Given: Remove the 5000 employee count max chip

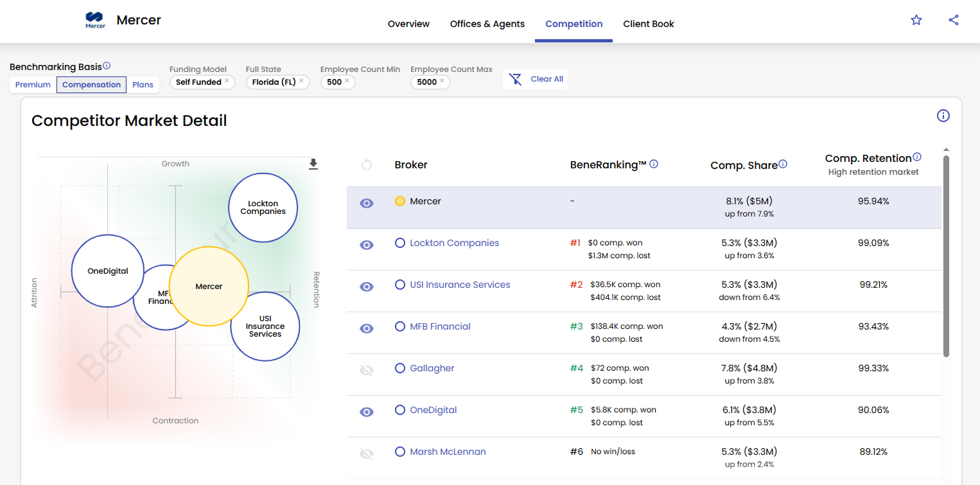Looking at the screenshot, I should [442, 81].
